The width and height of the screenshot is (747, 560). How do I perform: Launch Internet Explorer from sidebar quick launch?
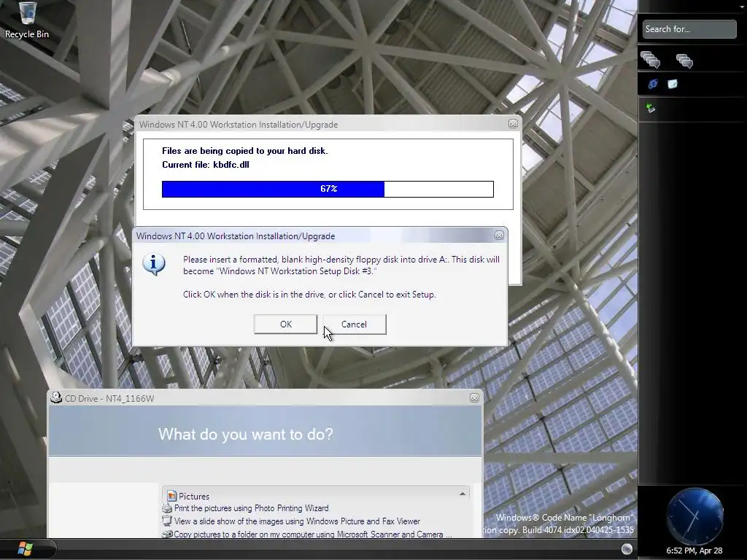(653, 84)
